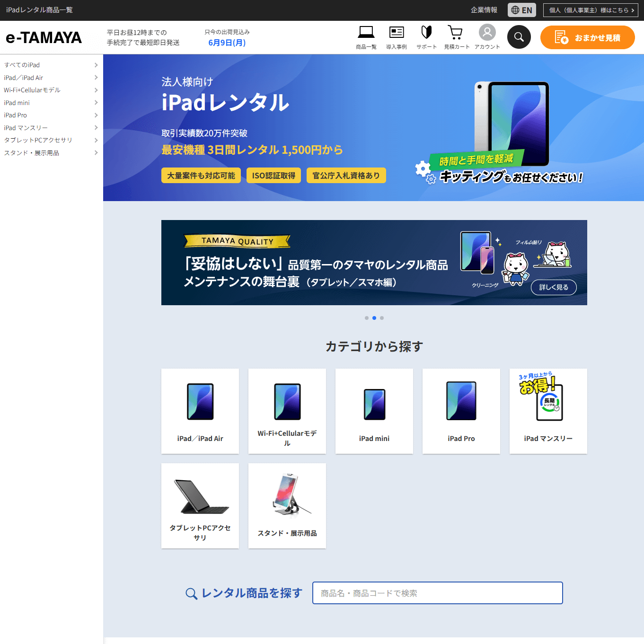Select iPad マンスリー in sidebar

tap(26, 128)
